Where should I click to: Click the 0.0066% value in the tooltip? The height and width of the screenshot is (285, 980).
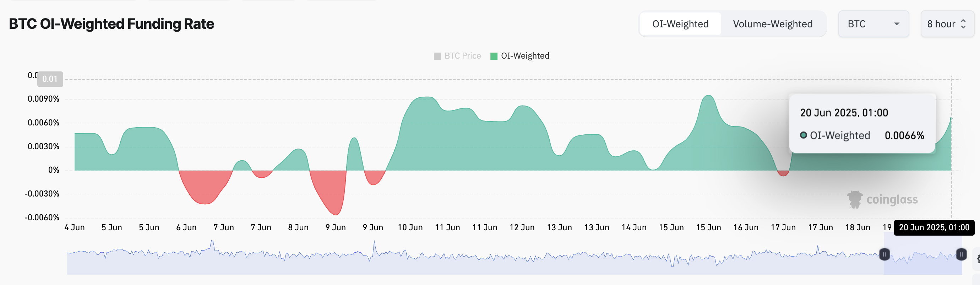905,135
